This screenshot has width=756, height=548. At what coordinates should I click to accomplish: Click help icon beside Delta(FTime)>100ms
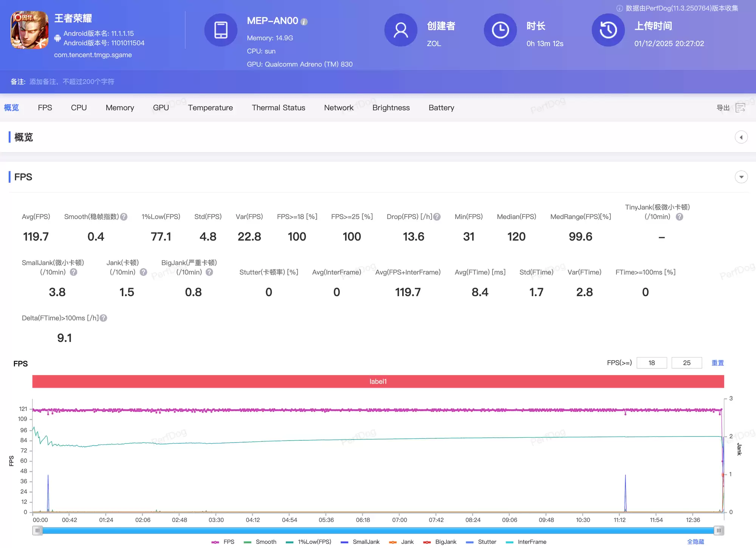pos(103,318)
